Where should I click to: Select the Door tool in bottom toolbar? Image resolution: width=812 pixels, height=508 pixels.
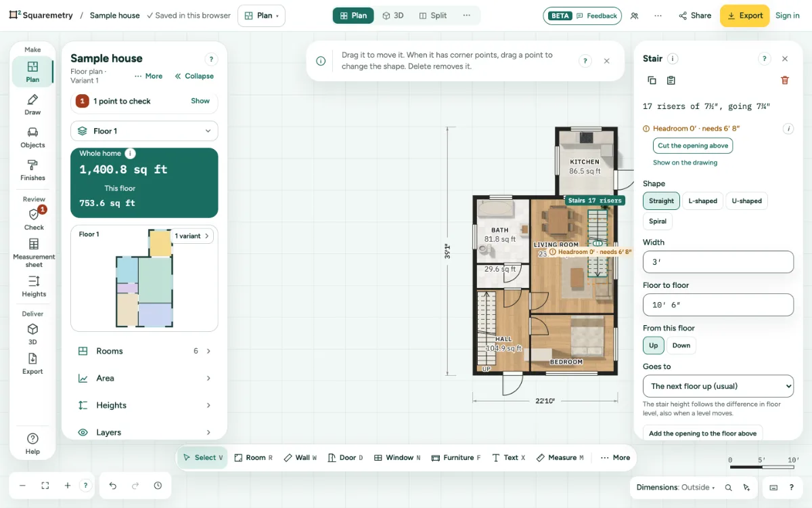pyautogui.click(x=345, y=458)
